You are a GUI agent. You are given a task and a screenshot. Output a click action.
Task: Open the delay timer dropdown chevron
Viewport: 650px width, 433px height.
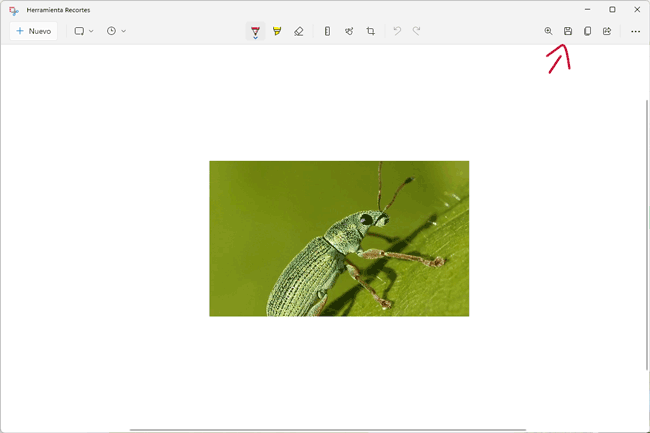[x=124, y=31]
